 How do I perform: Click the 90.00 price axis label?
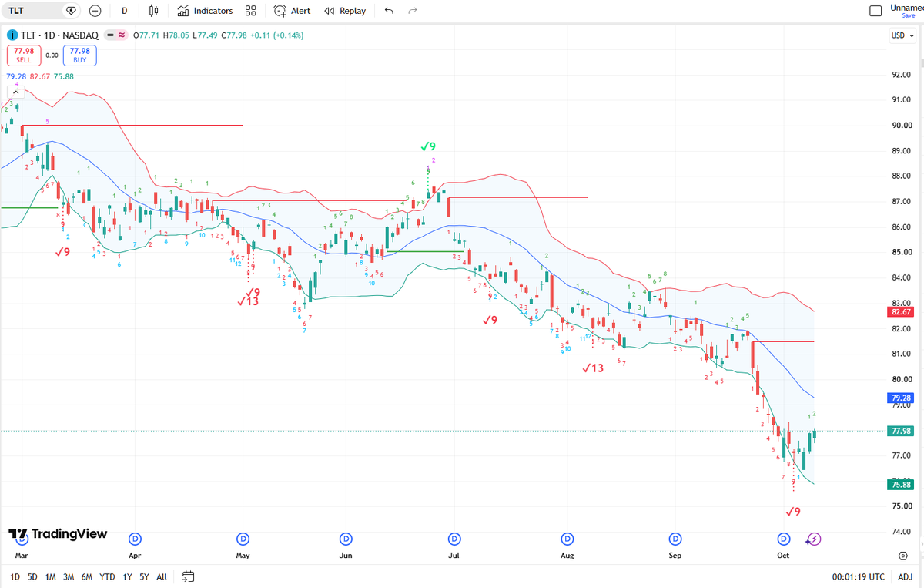(902, 125)
